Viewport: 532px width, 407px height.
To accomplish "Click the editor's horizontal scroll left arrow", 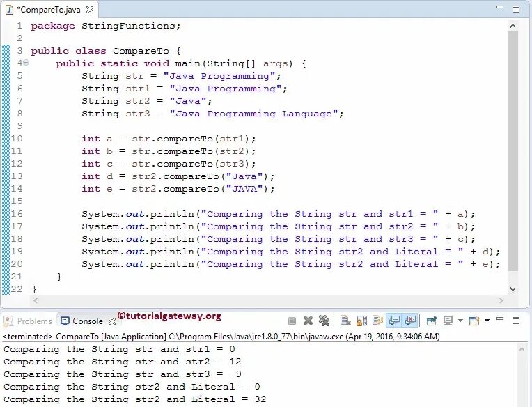I will point(36,300).
